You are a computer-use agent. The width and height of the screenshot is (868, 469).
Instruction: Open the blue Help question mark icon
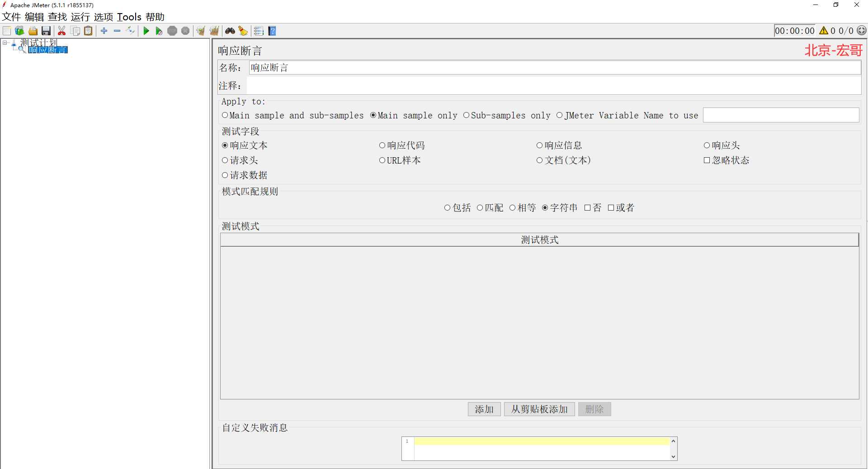272,31
